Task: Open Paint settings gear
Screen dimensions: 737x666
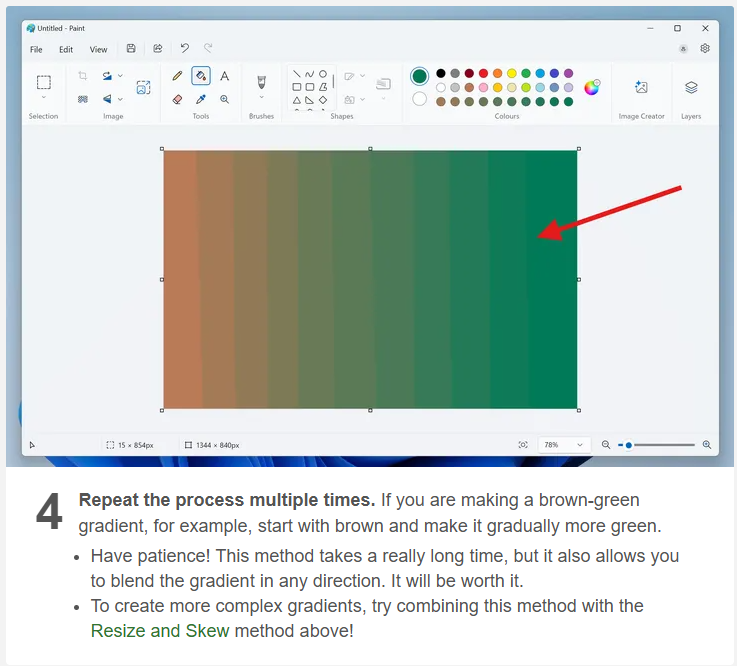Action: tap(705, 48)
